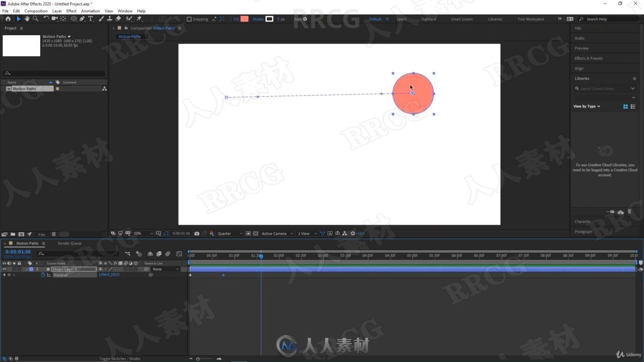
Task: Toggle mask and shape path visibility
Action: point(166,233)
